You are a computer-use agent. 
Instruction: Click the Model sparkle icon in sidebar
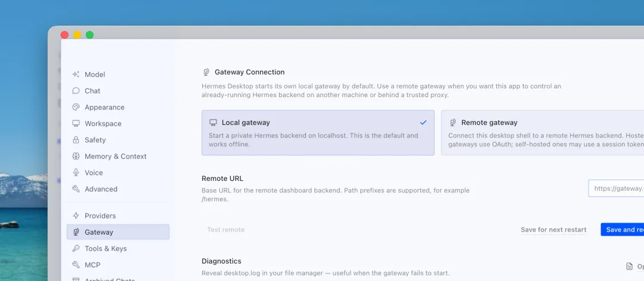coord(76,74)
